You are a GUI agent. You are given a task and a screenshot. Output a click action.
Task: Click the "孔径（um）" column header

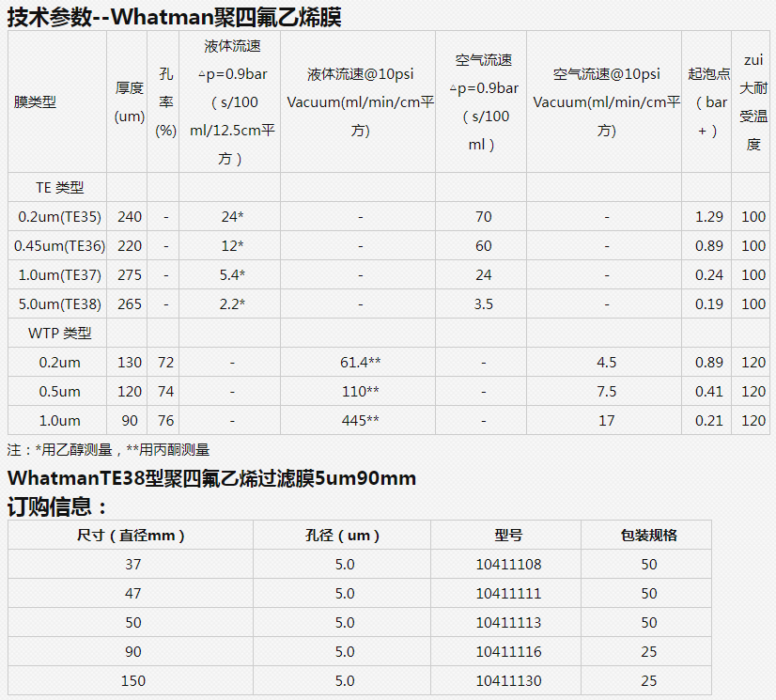(x=342, y=536)
